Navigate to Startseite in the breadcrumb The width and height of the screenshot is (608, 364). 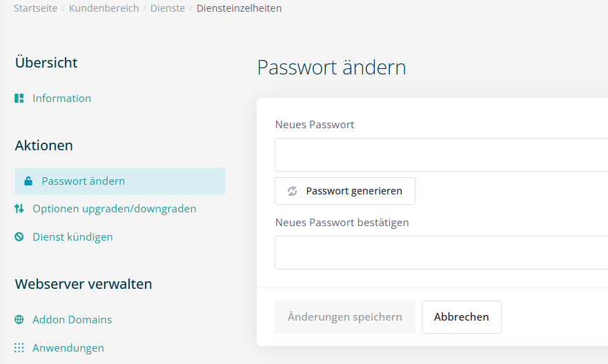pos(35,8)
